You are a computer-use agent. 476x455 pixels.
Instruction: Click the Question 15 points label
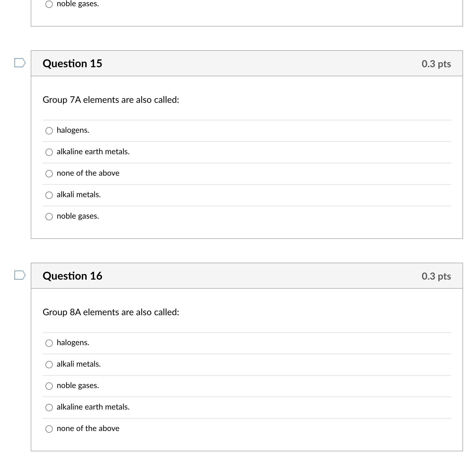click(x=436, y=64)
